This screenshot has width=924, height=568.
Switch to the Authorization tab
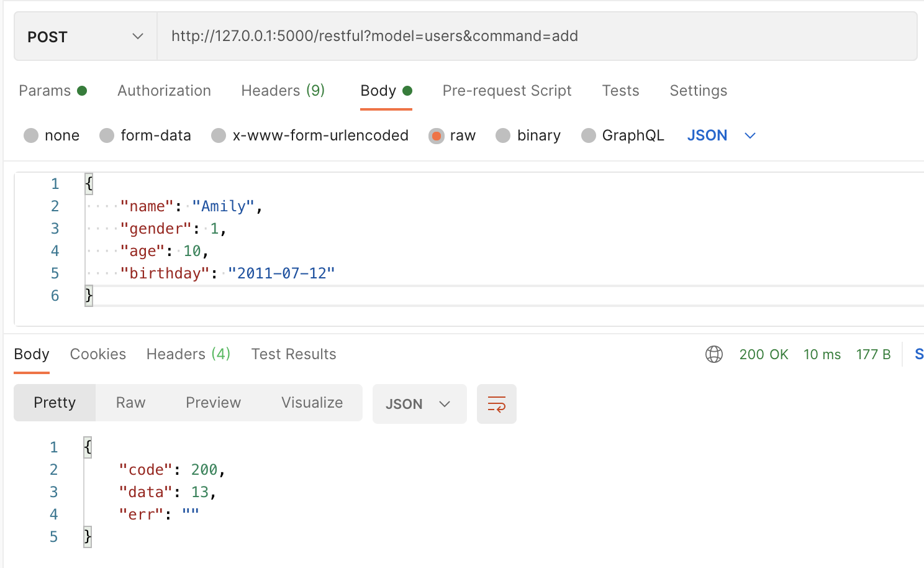[x=164, y=91]
